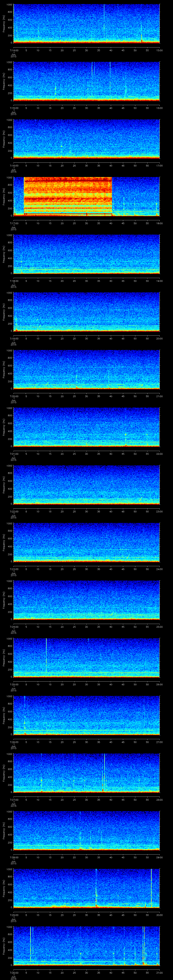Click the 7:21:00 start time label

(x=14, y=454)
